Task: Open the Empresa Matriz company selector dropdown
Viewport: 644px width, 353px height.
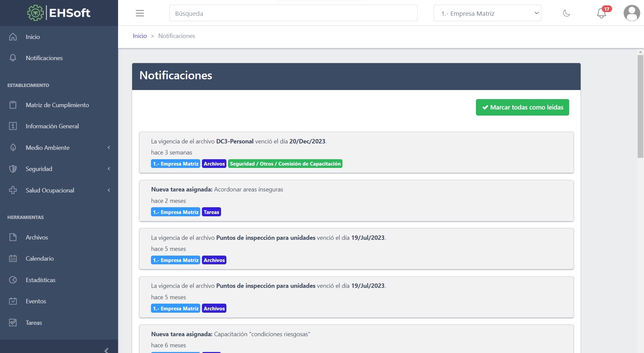Action: (487, 13)
